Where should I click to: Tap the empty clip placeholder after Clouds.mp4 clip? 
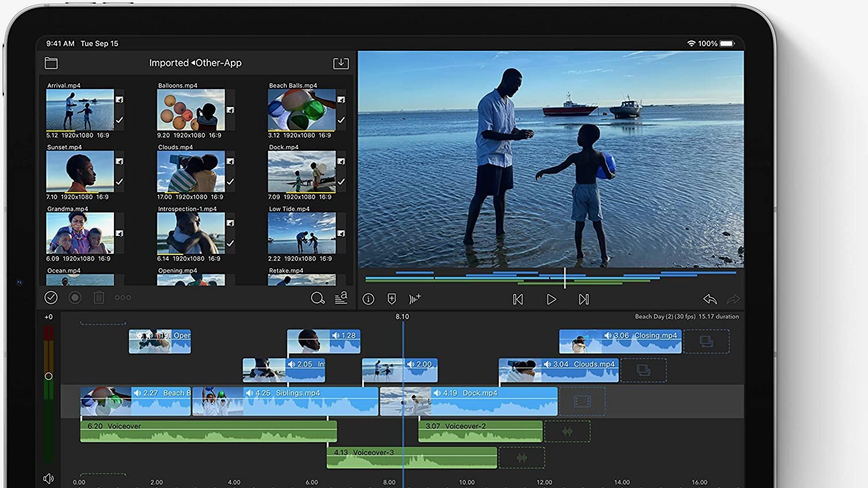643,370
